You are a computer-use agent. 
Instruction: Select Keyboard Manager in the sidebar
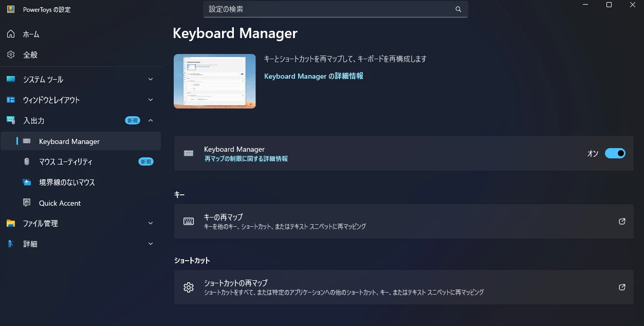point(69,141)
